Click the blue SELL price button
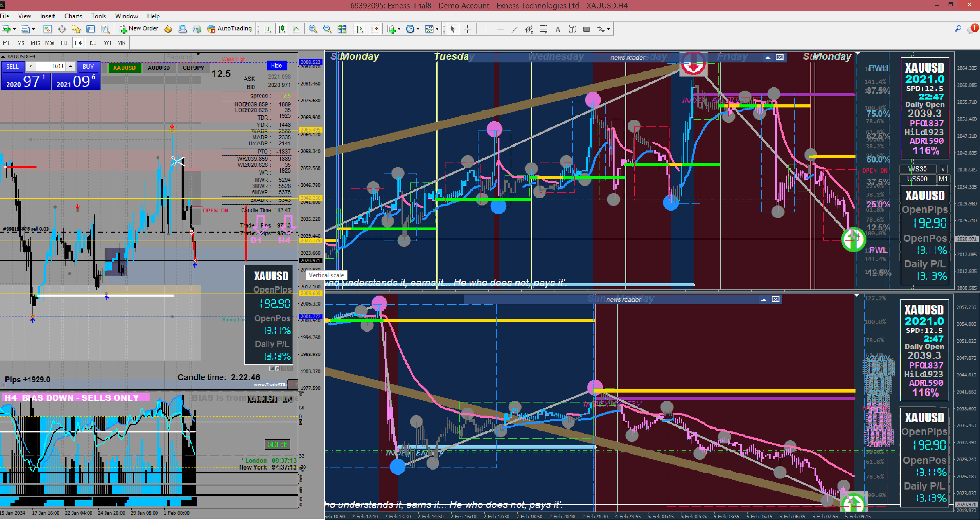Viewport: 980px width, 521px height. (26, 81)
